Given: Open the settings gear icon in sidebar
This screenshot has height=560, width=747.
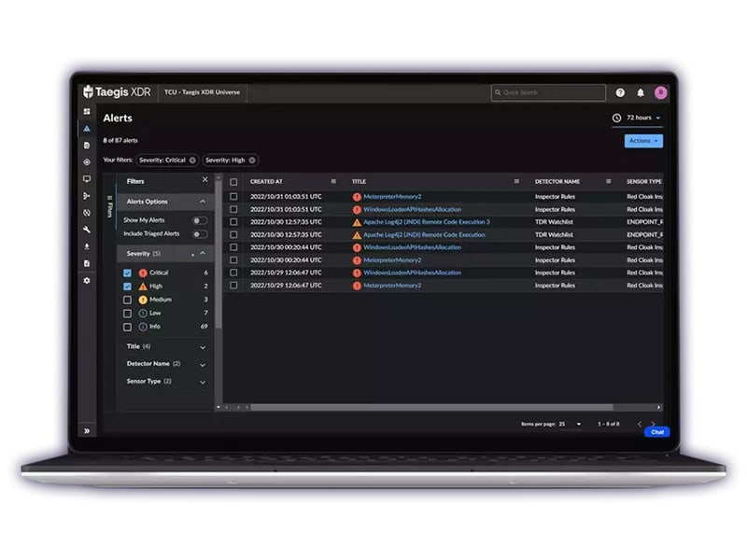Looking at the screenshot, I should point(87,280).
